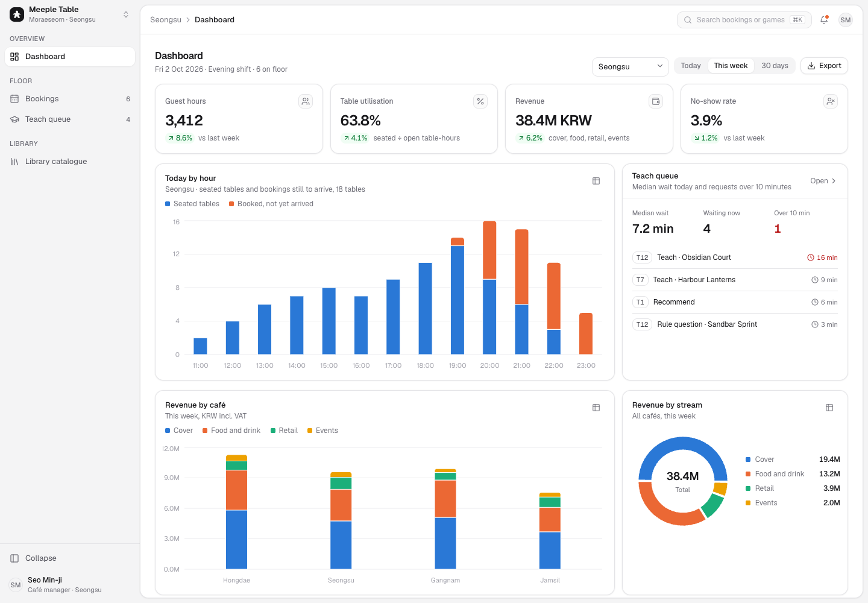Viewport: 868px width, 603px height.
Task: Click the Library catalogue books icon
Action: (x=14, y=162)
